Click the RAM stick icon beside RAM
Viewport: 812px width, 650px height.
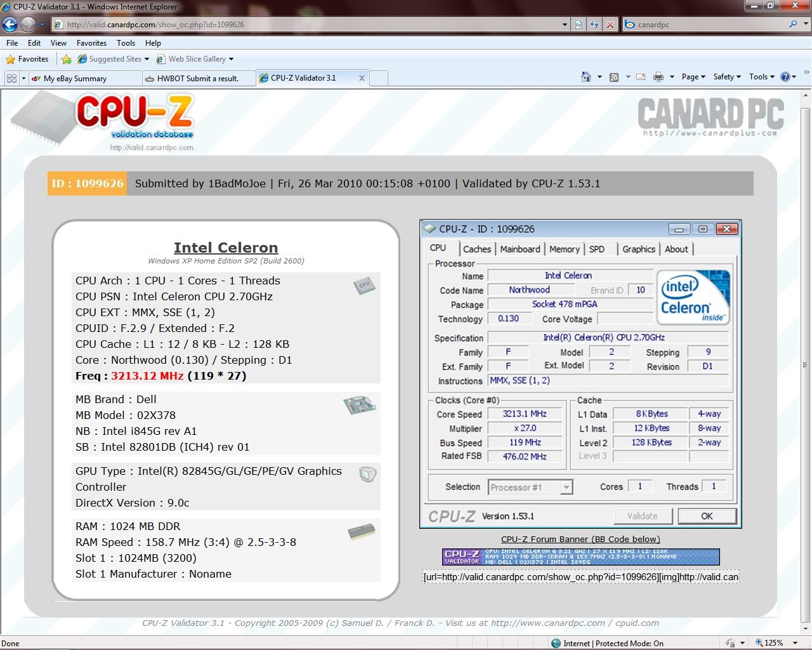(x=362, y=532)
